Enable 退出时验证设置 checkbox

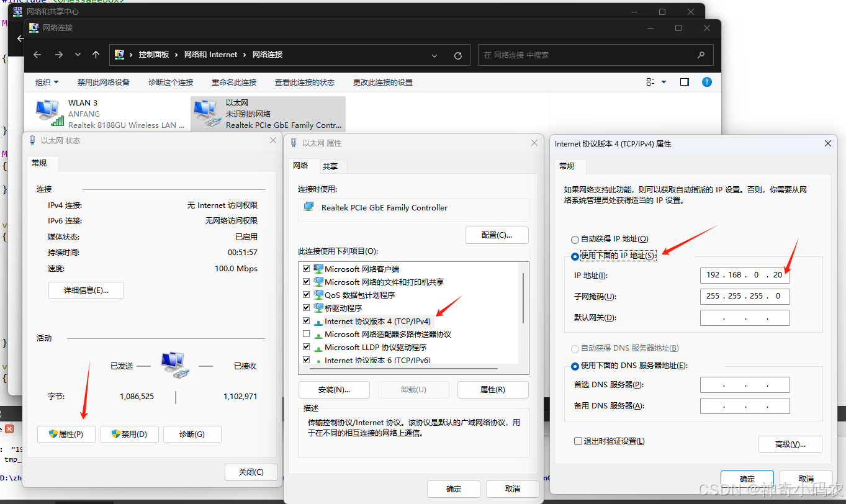tap(578, 441)
